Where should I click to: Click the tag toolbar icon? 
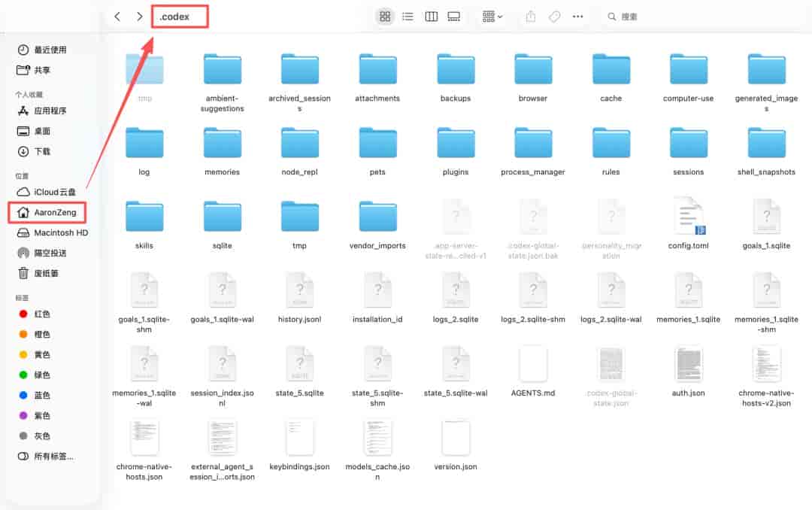point(554,17)
